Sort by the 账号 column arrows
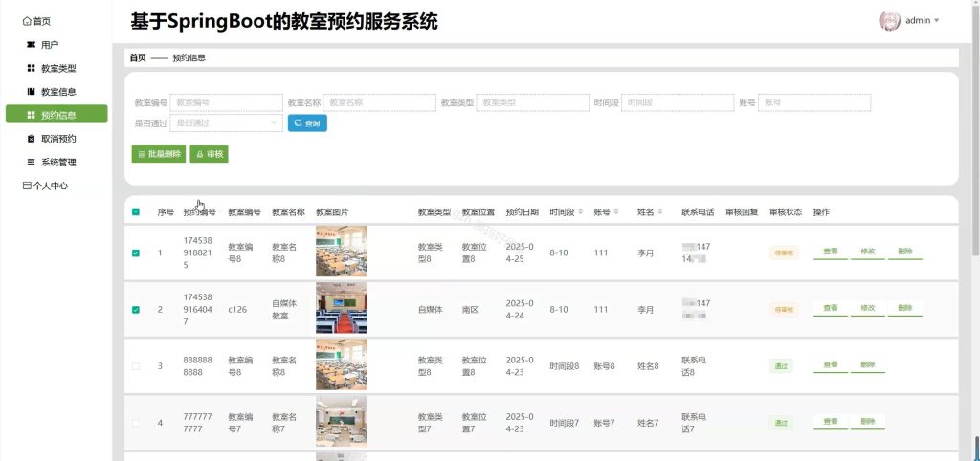The height and width of the screenshot is (461, 980). 616,212
